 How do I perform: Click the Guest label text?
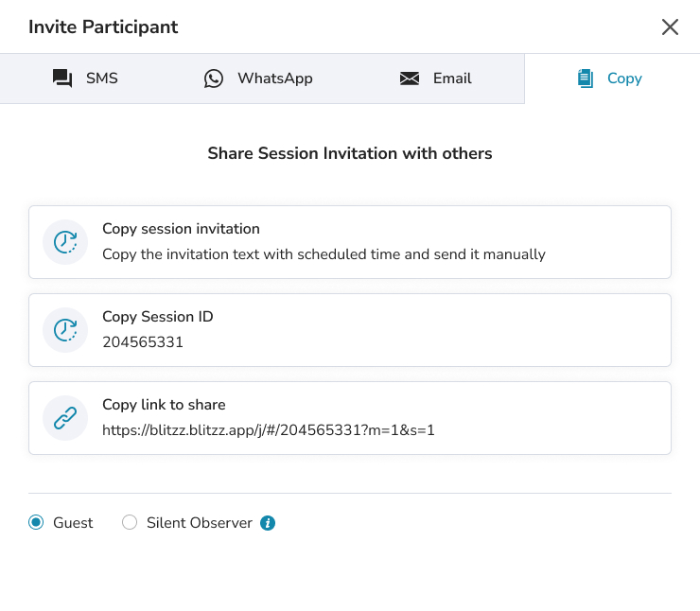point(73,522)
